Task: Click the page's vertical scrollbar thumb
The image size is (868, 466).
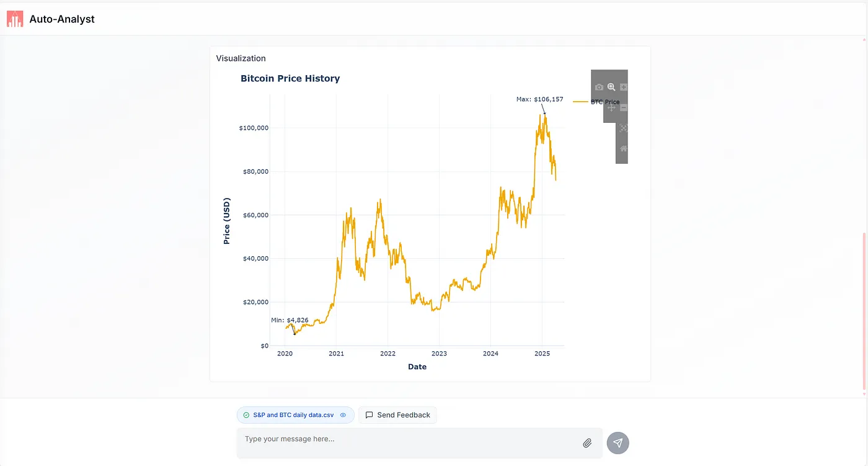Action: tap(864, 312)
